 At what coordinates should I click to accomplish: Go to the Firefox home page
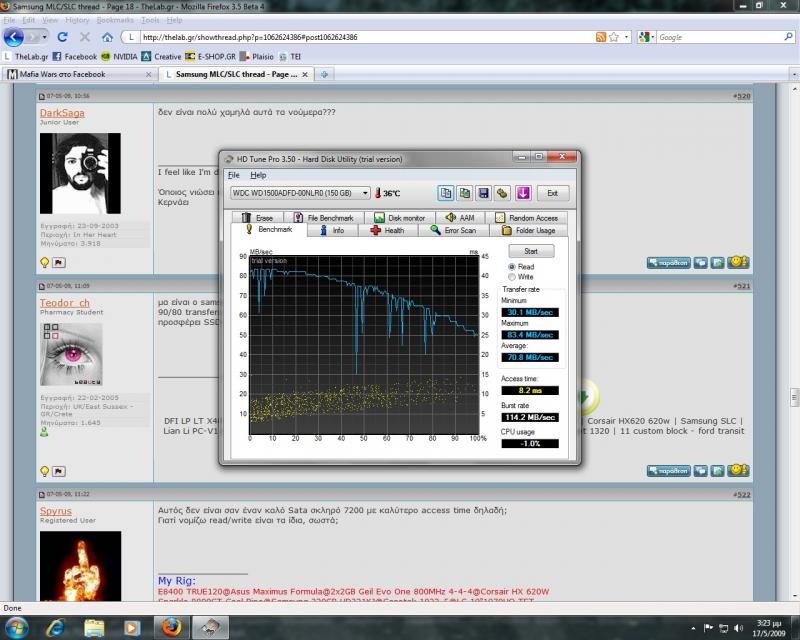tap(107, 37)
